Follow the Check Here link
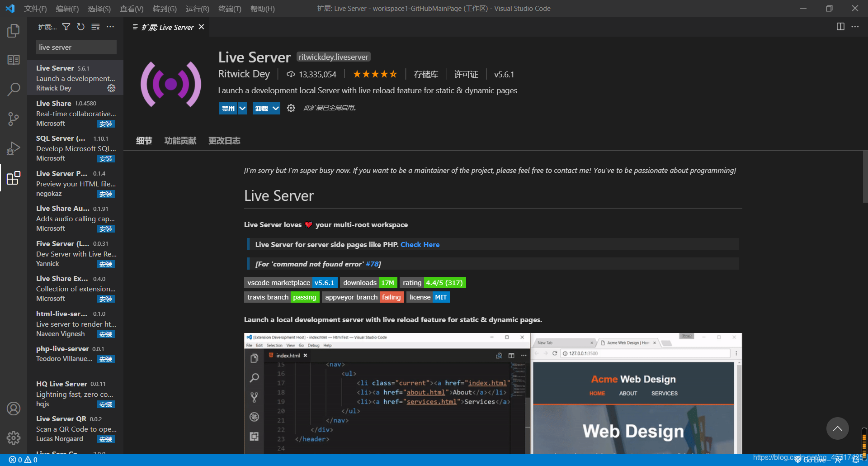 [420, 244]
